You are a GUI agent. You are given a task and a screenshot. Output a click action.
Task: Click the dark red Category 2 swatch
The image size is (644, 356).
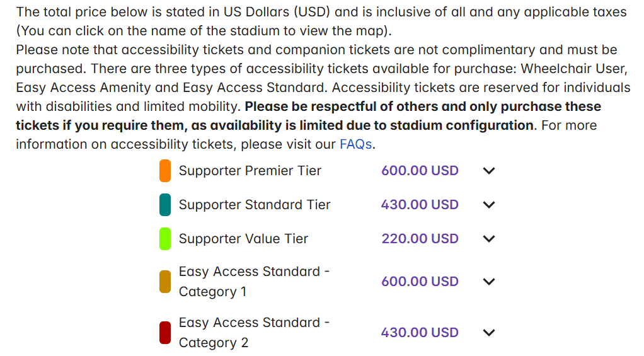pos(165,333)
